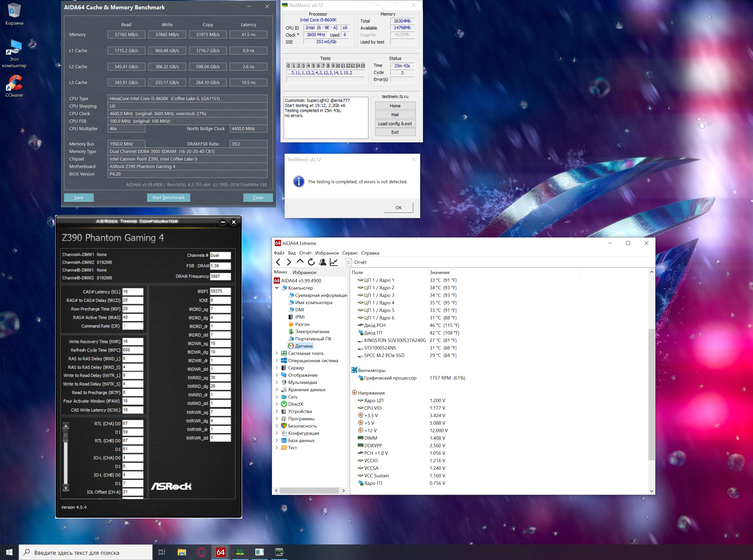Select test number 5 box in TestMem5
This screenshot has height=560, width=753.
[313, 66]
